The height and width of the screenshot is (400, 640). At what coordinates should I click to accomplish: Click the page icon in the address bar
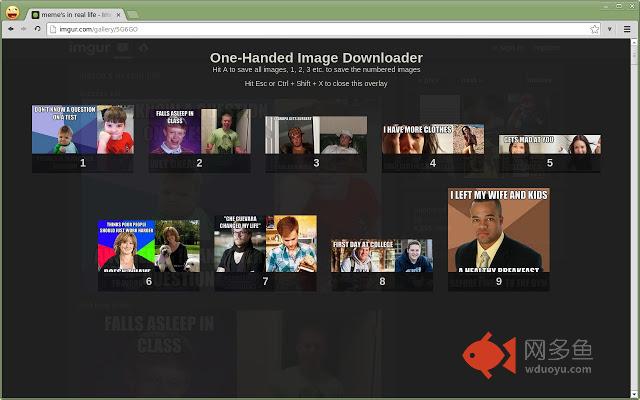53,29
